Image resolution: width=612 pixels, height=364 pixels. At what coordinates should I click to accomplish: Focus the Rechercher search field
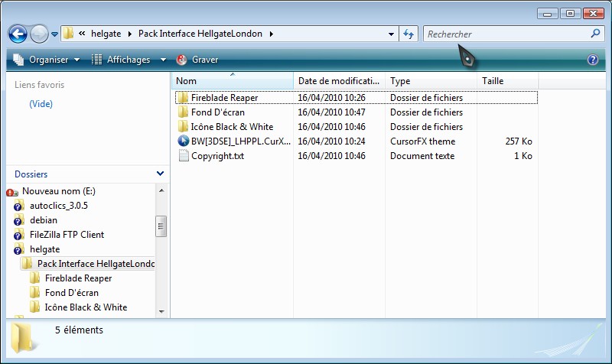pyautogui.click(x=506, y=34)
